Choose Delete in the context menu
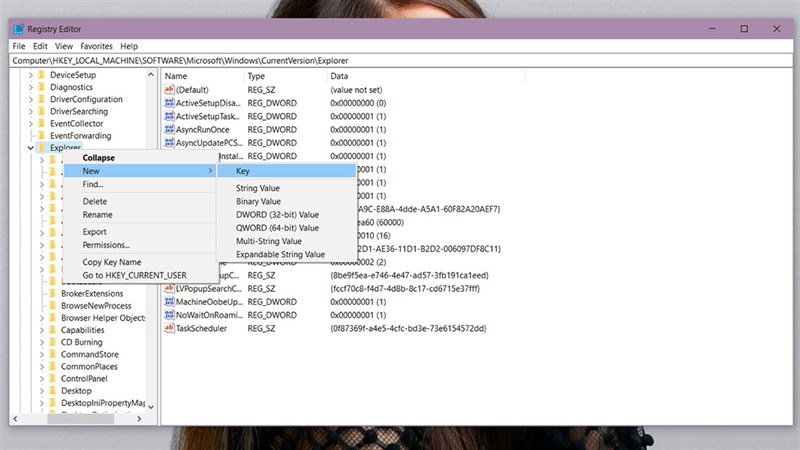The width and height of the screenshot is (800, 450). pos(141,202)
